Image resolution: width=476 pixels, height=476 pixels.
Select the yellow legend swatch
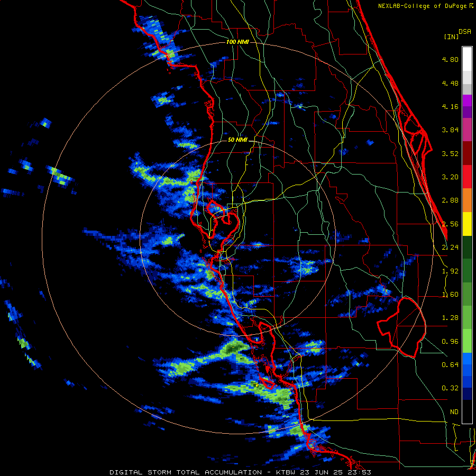pyautogui.click(x=467, y=224)
